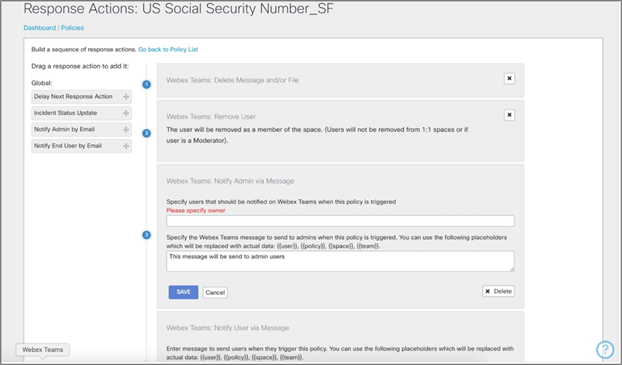The width and height of the screenshot is (622, 365).
Task: Open the Policies breadcrumb link
Action: point(72,28)
